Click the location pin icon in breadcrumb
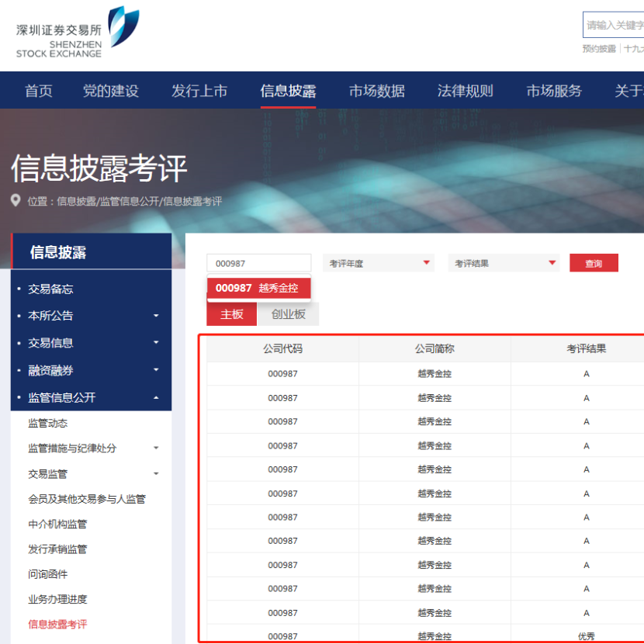Screen dimensions: 644x644 click(x=16, y=201)
